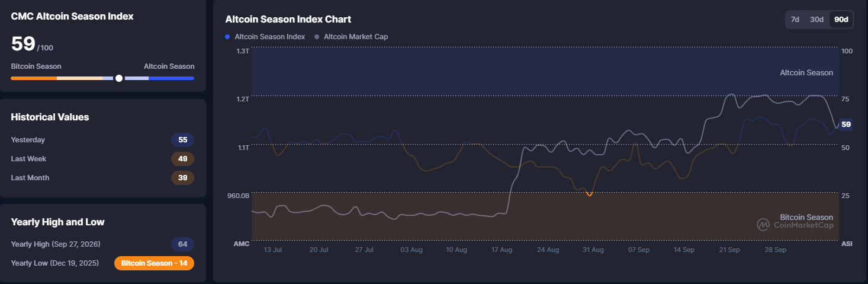This screenshot has width=868, height=284.
Task: Toggle Altcoin Market Cap legend series
Action: 352,37
